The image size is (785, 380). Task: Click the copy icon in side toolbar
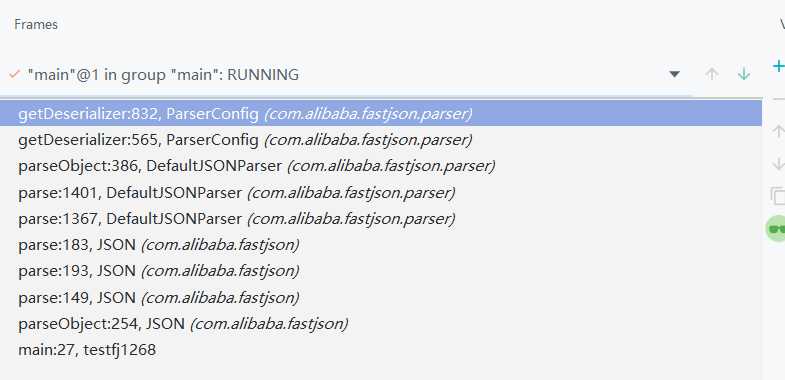pyautogui.click(x=778, y=195)
